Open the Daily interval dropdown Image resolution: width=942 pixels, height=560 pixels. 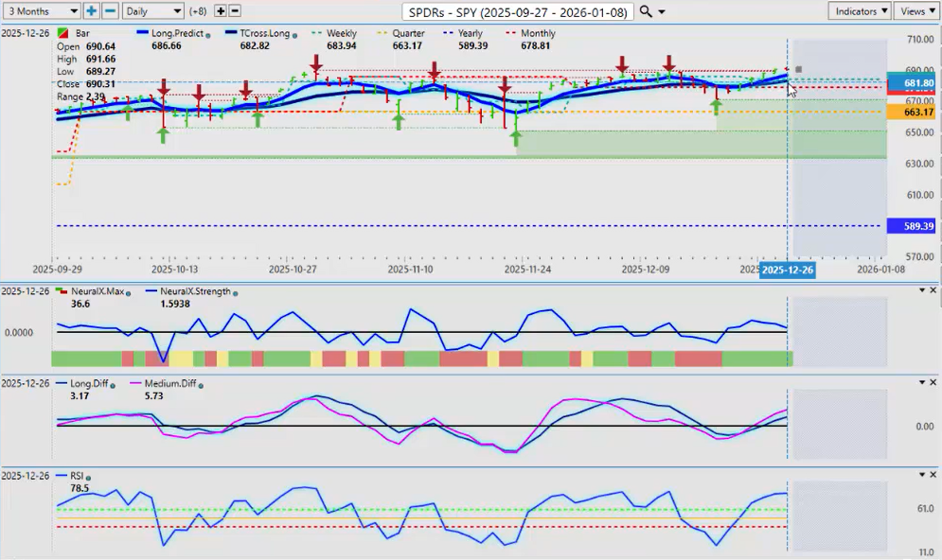[152, 11]
